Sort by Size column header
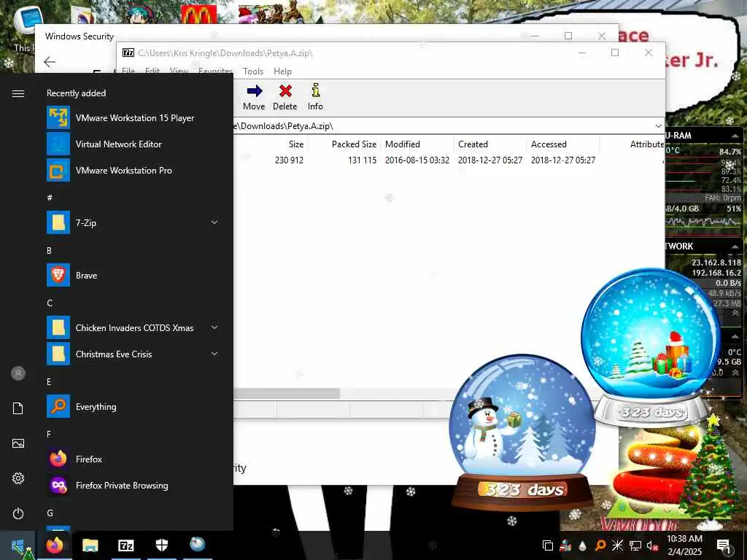The image size is (747, 560). tap(296, 144)
